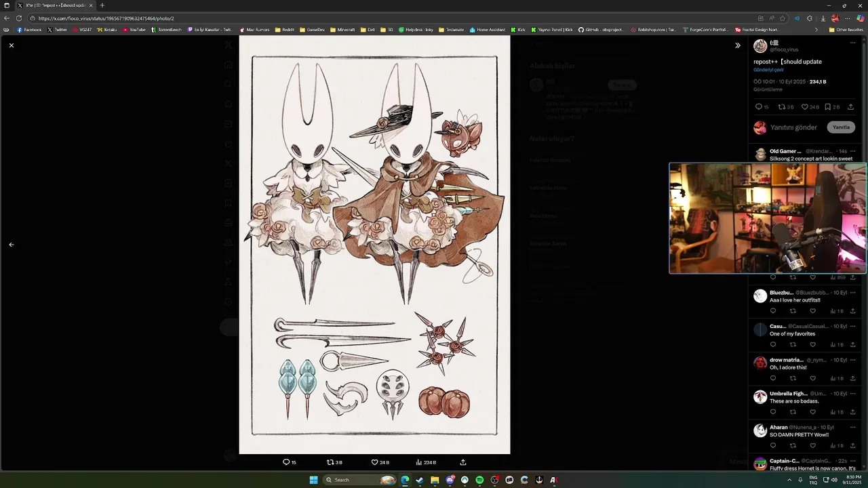The image size is (868, 488).
Task: Open the Kotaku bookmark
Action: pos(107,30)
